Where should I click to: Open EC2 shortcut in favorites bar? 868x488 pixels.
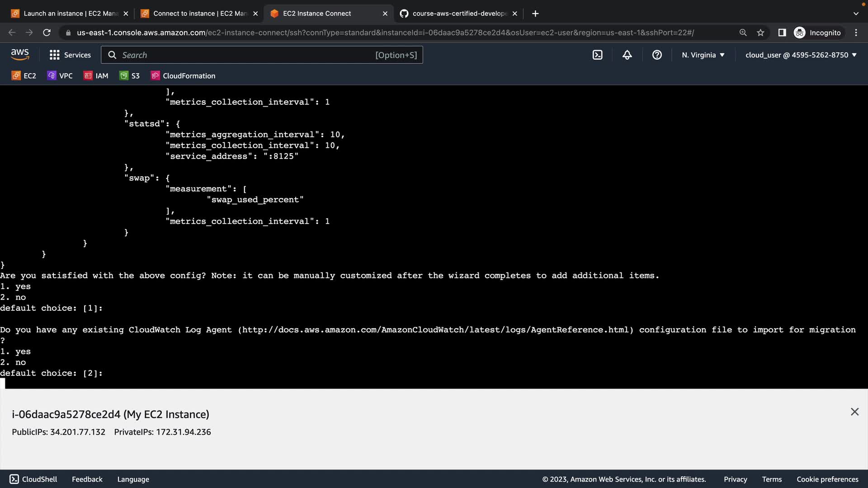[x=24, y=76]
